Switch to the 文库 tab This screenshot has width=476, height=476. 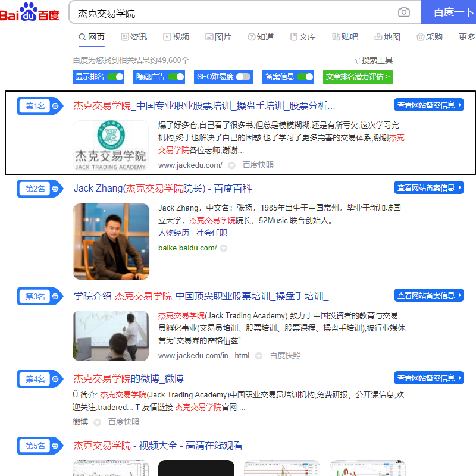[303, 37]
